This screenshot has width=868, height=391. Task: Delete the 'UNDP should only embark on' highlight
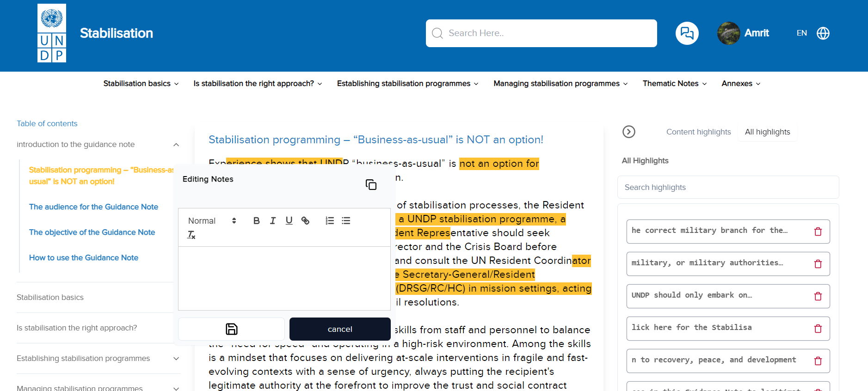(x=818, y=296)
